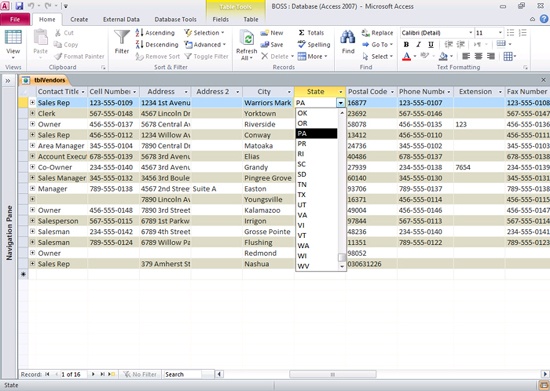Open the File tab

[15, 19]
